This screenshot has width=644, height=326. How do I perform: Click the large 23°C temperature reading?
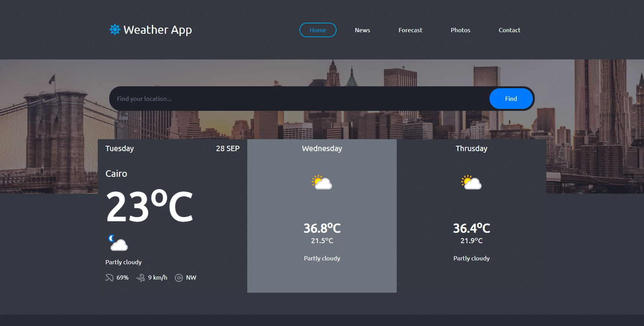click(x=149, y=207)
